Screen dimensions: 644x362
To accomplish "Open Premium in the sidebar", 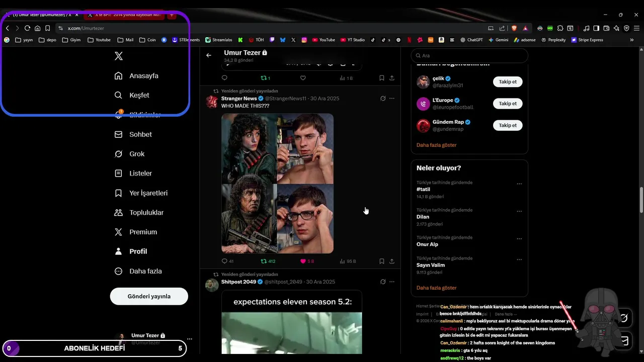I will click(x=136, y=232).
